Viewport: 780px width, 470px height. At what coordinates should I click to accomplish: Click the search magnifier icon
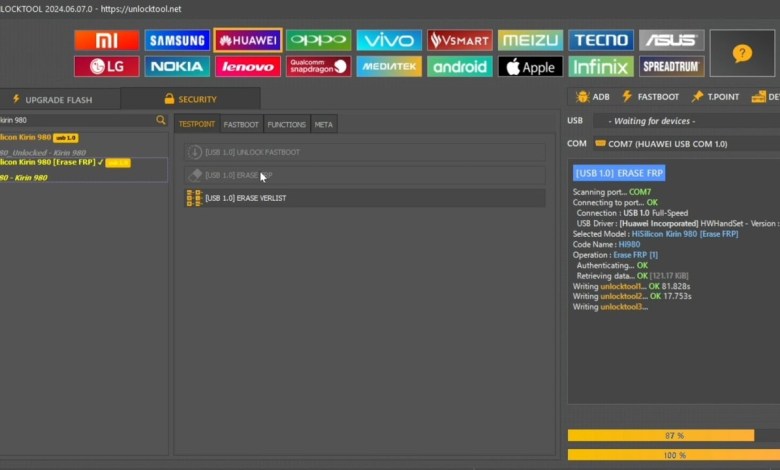[161, 120]
